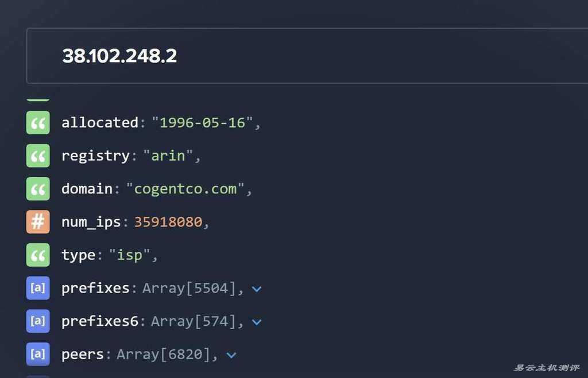This screenshot has height=378, width=588.
Task: Click the type value isp
Action: point(130,255)
